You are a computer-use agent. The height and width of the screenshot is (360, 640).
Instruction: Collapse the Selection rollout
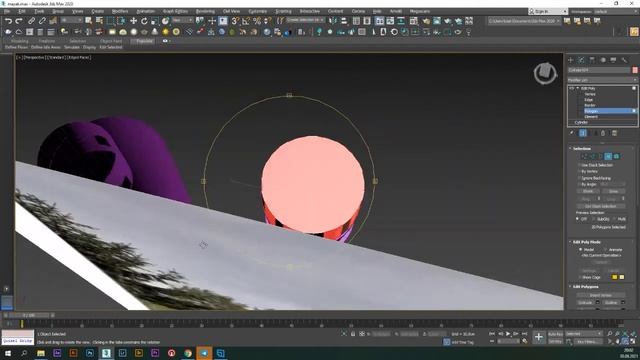(571, 149)
